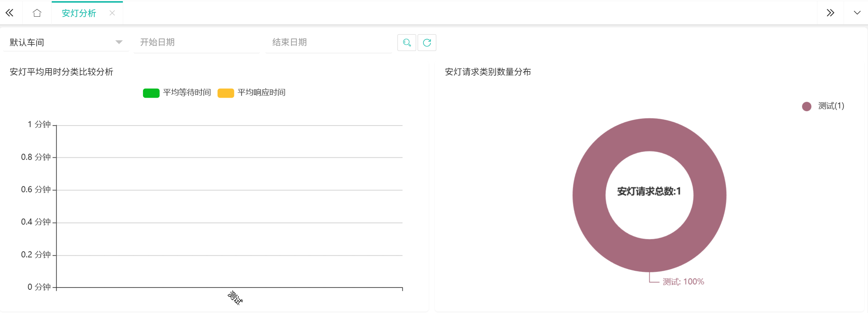Image resolution: width=868 pixels, height=313 pixels.
Task: Toggle the 平均响应时间 legend series
Action: click(x=261, y=92)
